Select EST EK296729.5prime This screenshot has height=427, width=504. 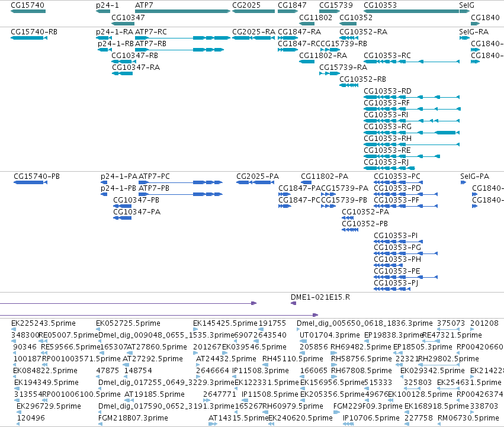[18, 412]
